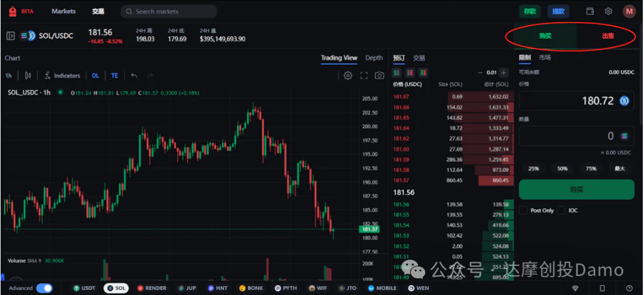The image size is (644, 295).
Task: Open the 1h timeframe dropdown
Action: click(9, 76)
